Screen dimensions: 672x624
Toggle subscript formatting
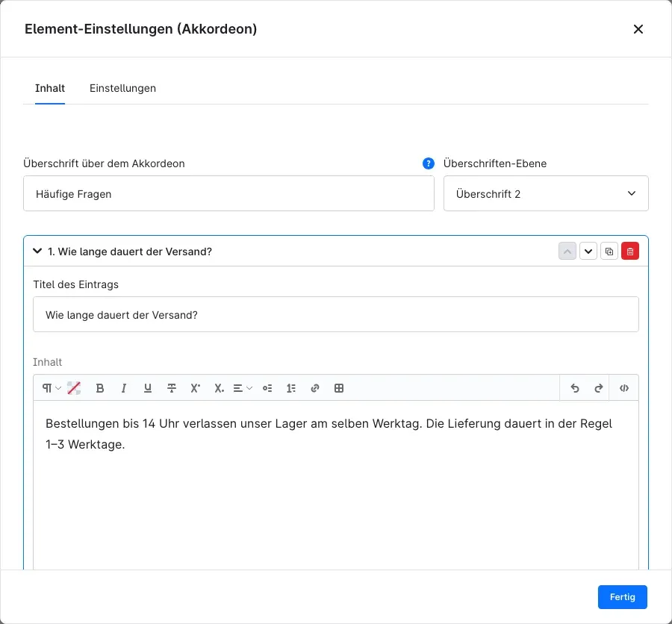(x=220, y=388)
